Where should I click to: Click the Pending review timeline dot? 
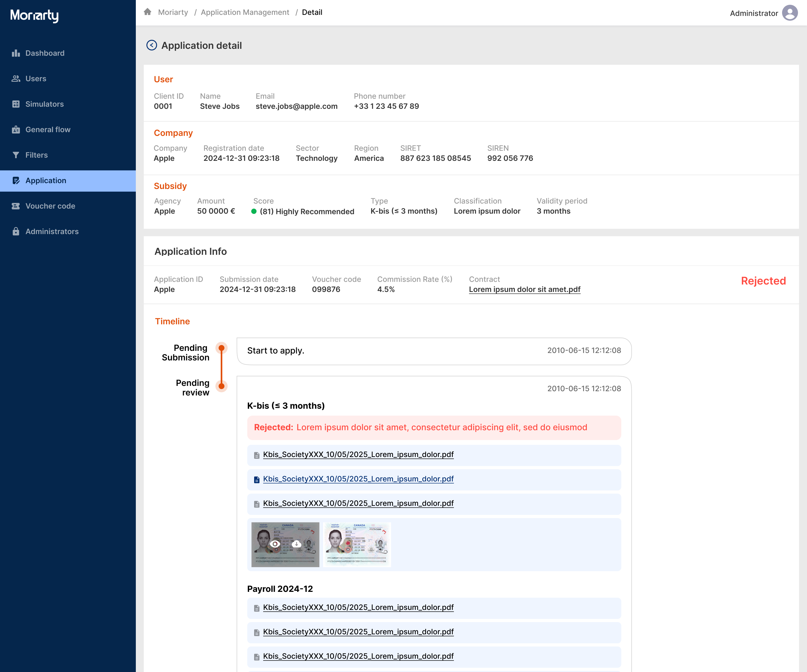point(221,386)
